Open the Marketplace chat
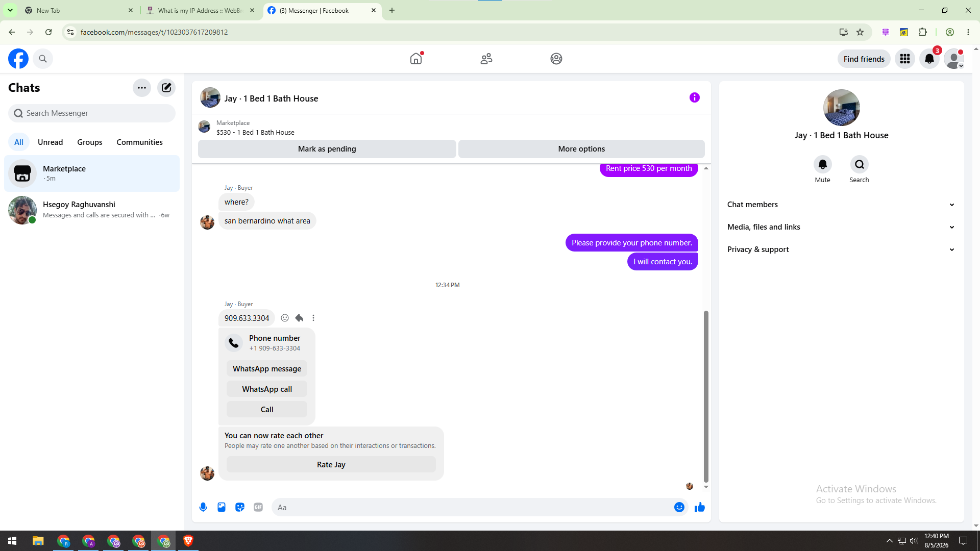Image resolution: width=980 pixels, height=551 pixels. pyautogui.click(x=92, y=173)
